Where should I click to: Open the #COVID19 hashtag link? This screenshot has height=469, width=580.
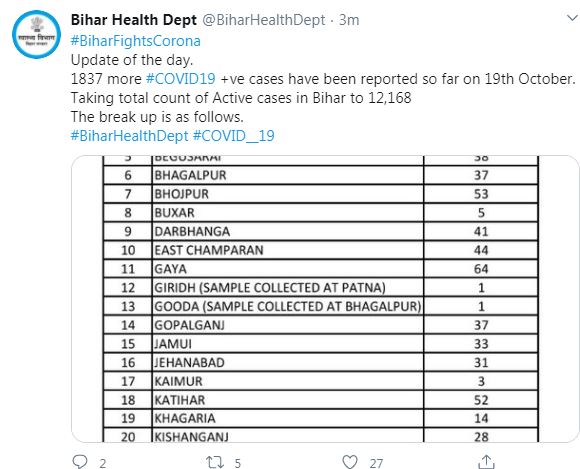[x=181, y=79]
